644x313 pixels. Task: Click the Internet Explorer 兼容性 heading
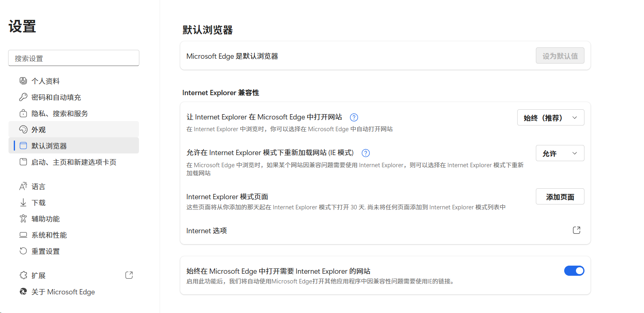pos(221,93)
